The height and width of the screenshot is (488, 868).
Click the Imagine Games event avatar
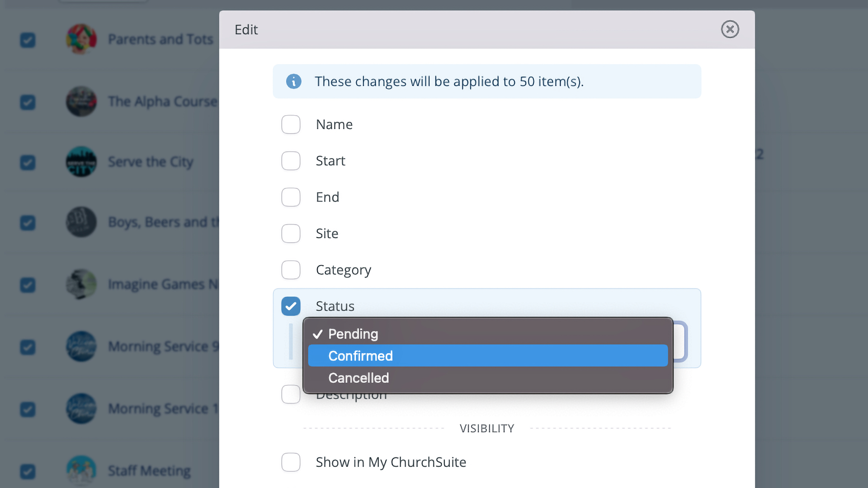[81, 284]
